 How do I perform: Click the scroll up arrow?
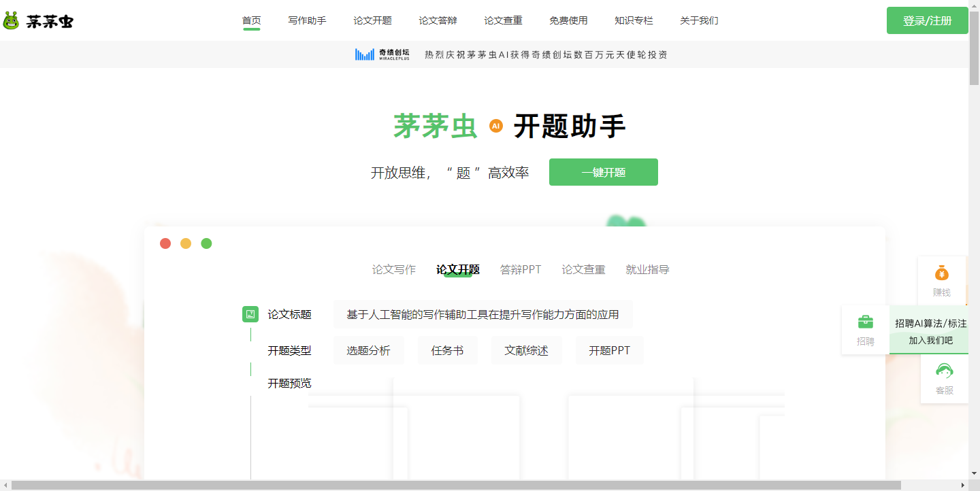(974, 5)
